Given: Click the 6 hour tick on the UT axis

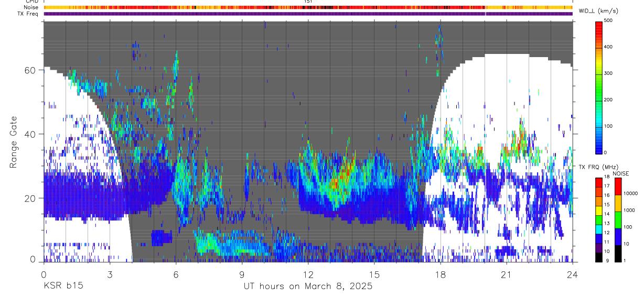Looking at the screenshot, I should [176, 274].
